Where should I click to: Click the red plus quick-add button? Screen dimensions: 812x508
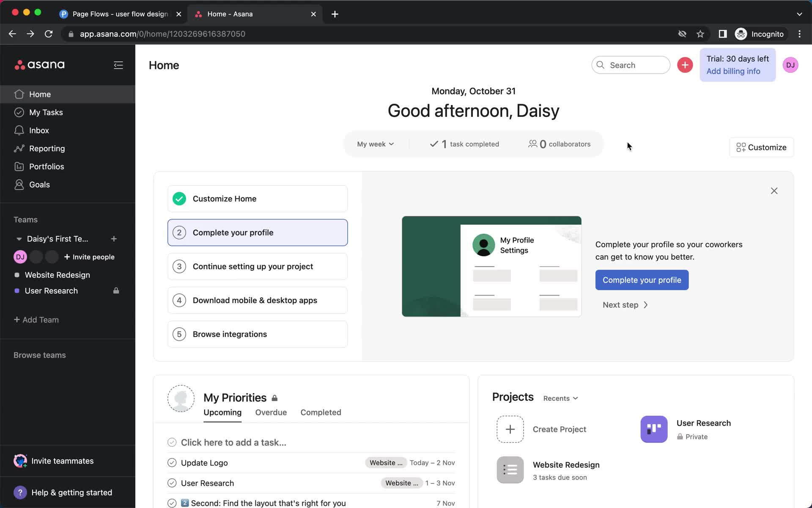(685, 65)
